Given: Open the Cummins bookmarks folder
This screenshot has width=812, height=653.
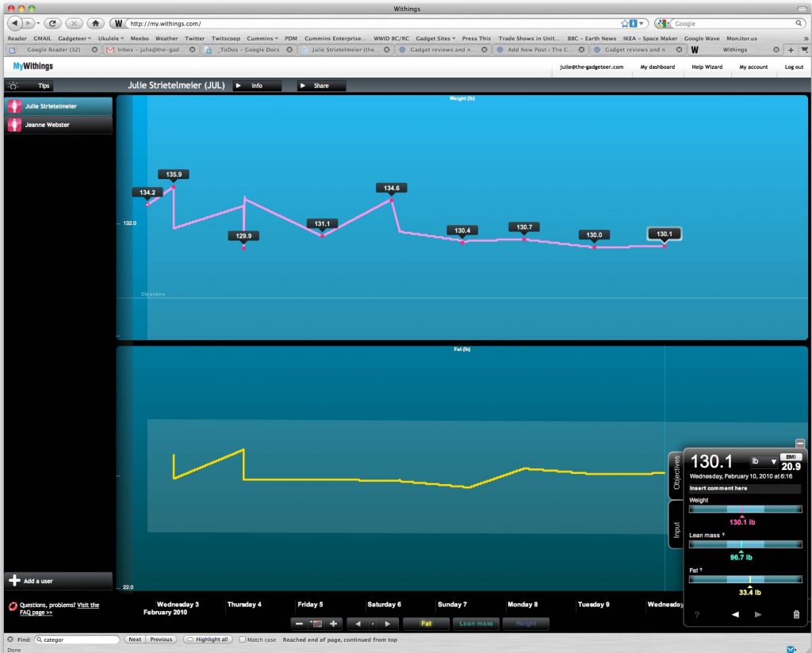Looking at the screenshot, I should tap(262, 38).
